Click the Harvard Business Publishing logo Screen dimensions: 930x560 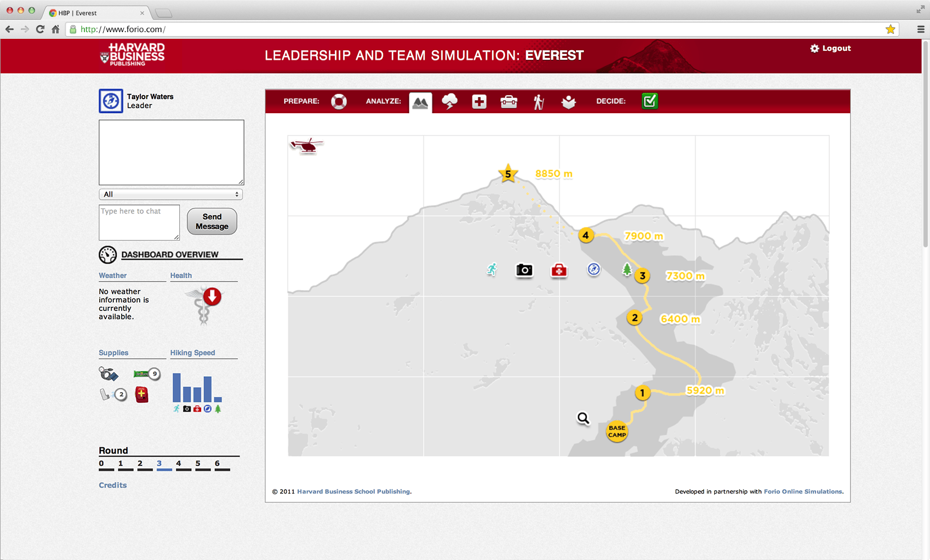click(x=132, y=55)
